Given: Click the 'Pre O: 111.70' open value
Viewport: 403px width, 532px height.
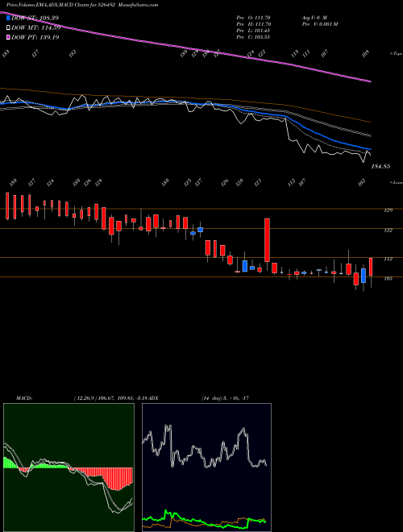Looking at the screenshot, I should click(x=253, y=18).
